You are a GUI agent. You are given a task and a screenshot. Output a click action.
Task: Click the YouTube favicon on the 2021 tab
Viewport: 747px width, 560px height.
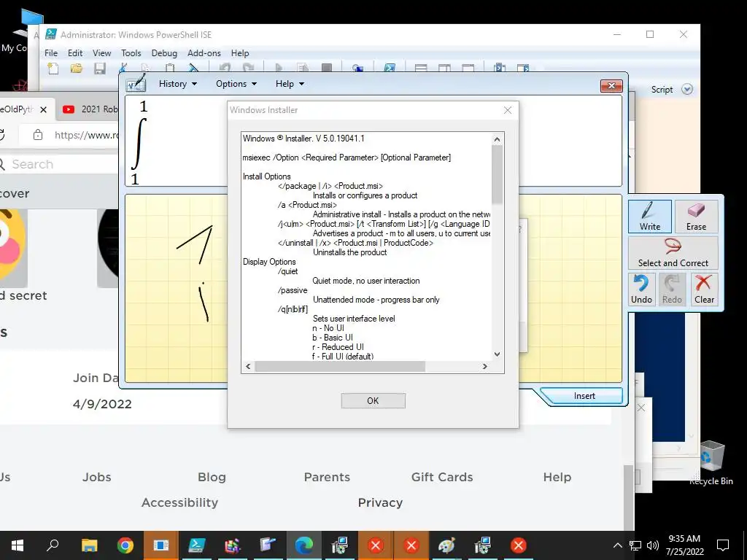click(69, 109)
